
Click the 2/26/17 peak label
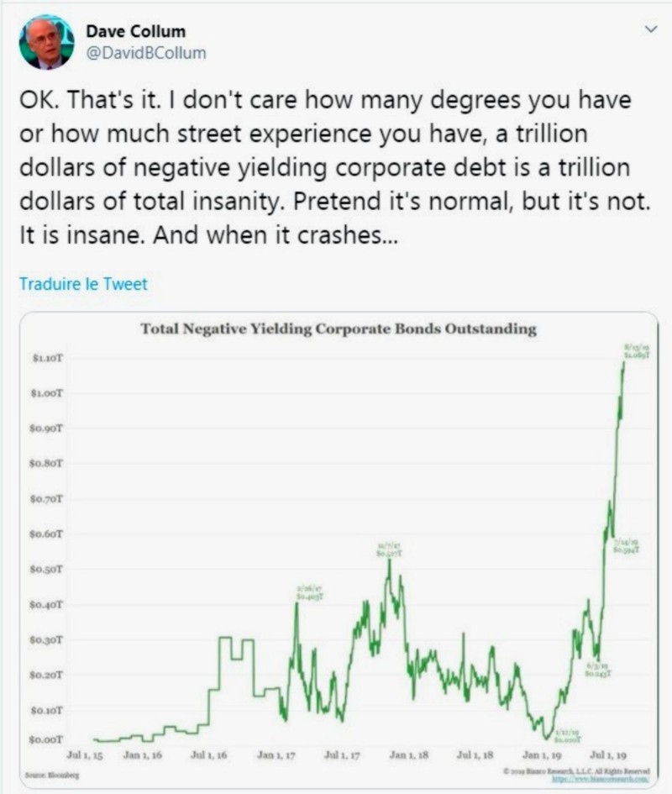(x=309, y=593)
